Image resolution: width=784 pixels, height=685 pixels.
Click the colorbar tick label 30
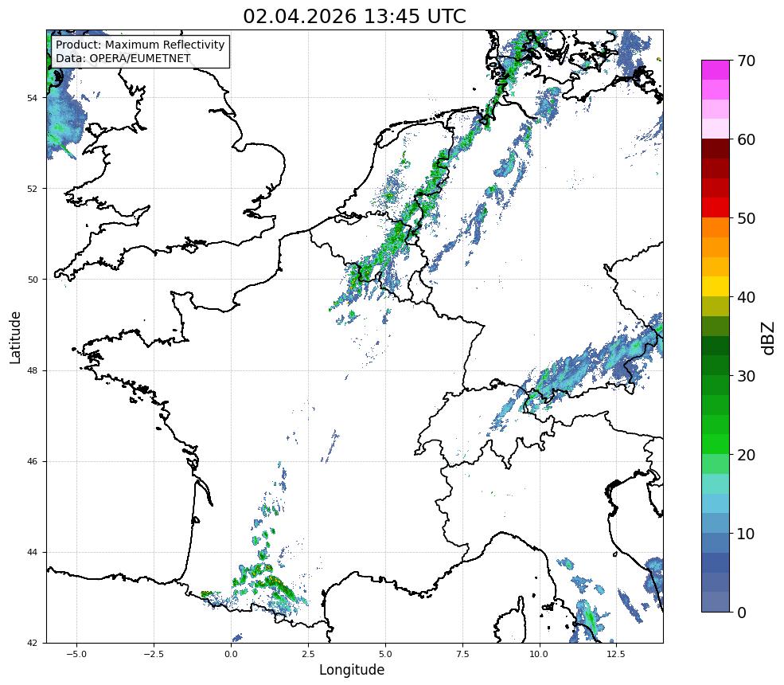[746, 376]
